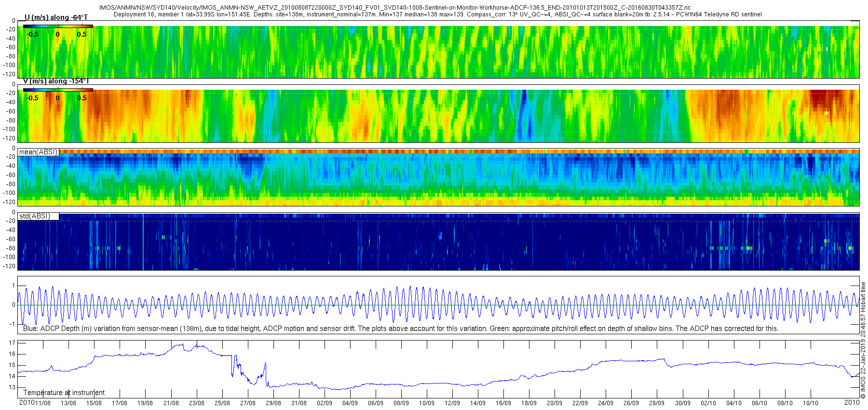Click the '-0.5' label on the V colorbar
The height and width of the screenshot is (410, 868).
(32, 98)
